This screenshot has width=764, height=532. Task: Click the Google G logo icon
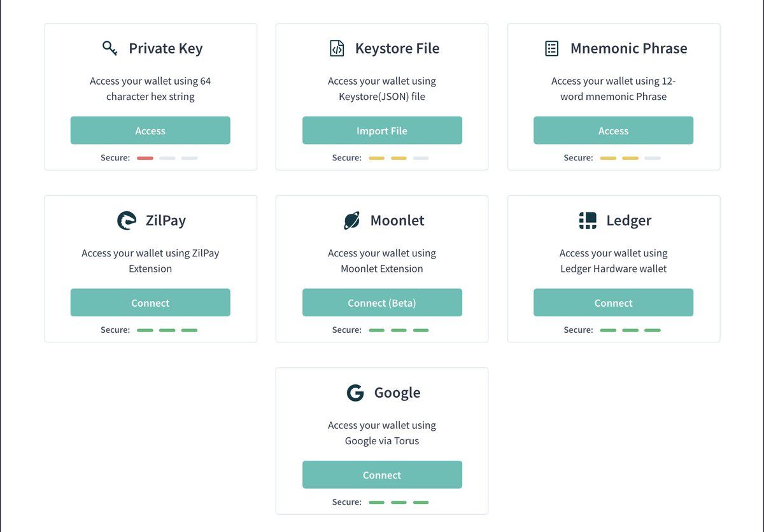point(355,393)
